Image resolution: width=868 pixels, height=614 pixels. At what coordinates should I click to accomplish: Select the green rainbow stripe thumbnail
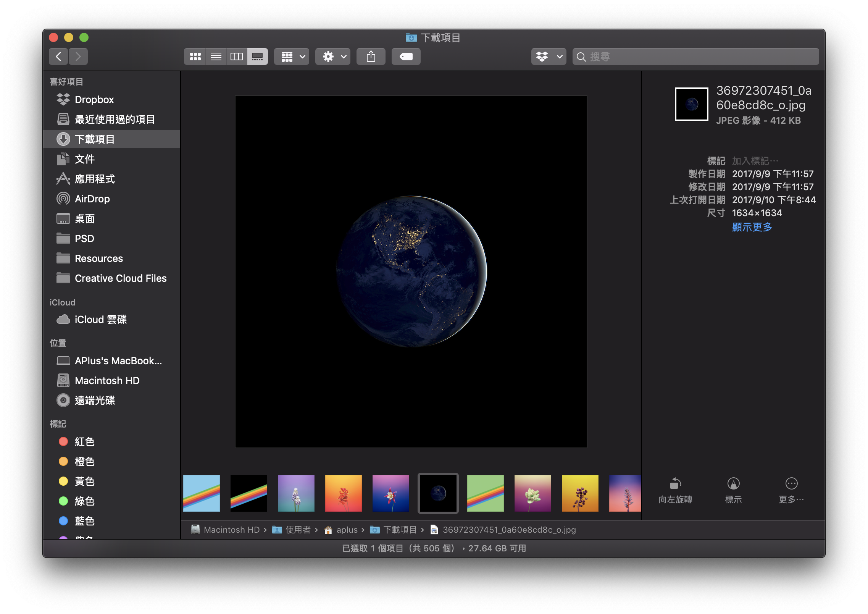[x=486, y=493]
